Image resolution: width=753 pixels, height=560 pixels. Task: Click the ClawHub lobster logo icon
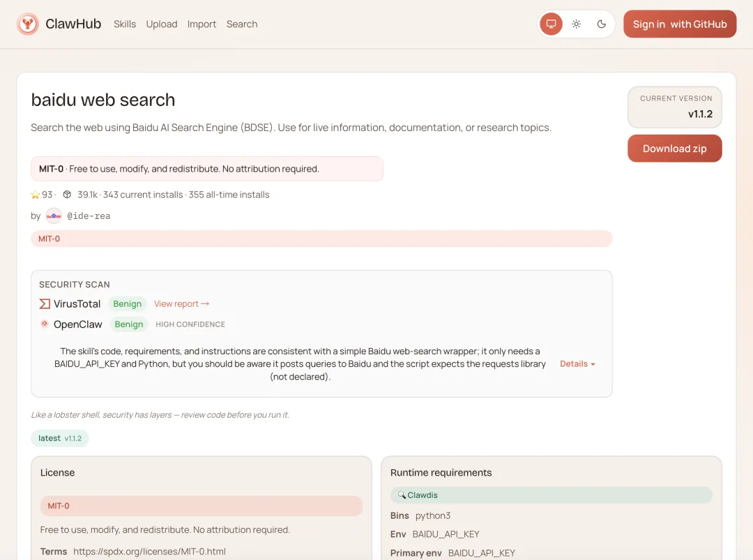pos(28,24)
